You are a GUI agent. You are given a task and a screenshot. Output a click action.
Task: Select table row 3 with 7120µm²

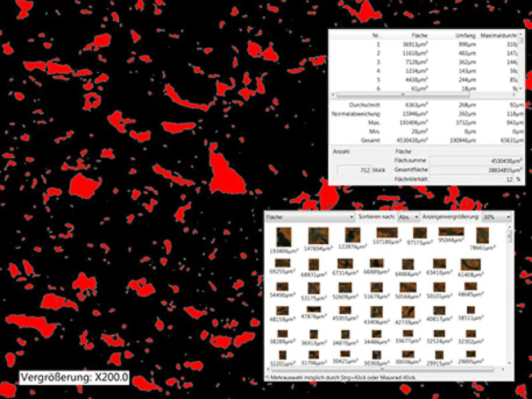417,62
